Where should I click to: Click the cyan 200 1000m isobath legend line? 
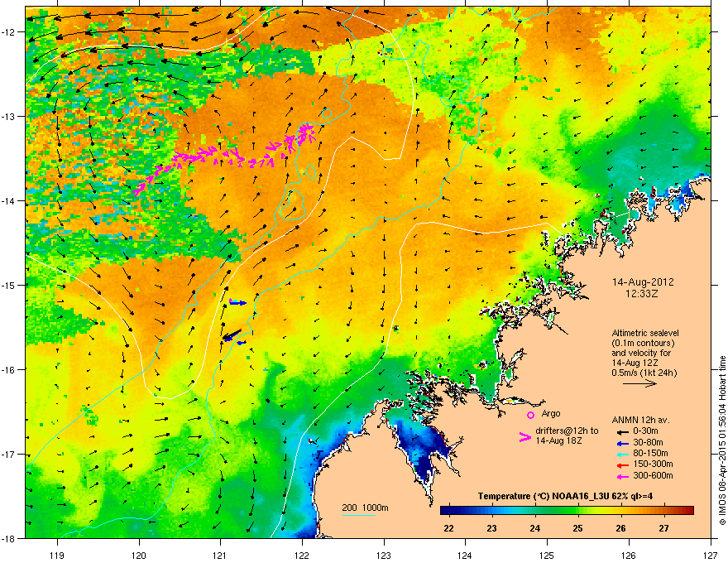359,515
